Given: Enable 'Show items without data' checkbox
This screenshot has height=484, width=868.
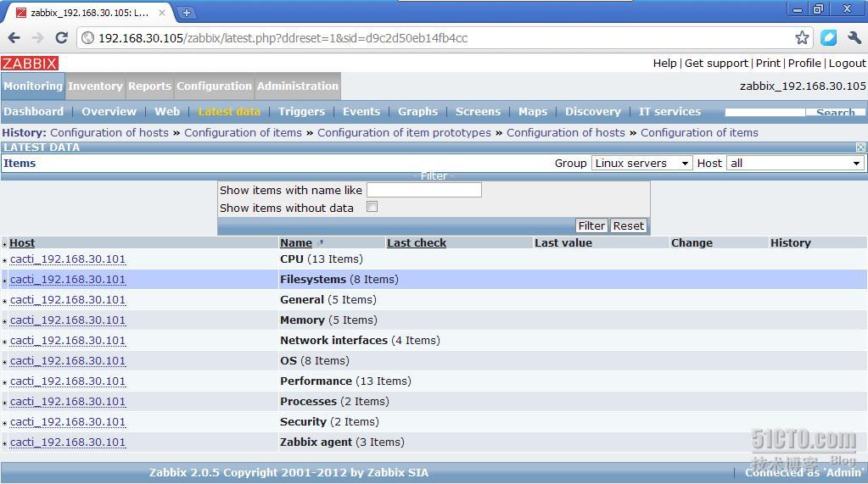Looking at the screenshot, I should coord(372,207).
